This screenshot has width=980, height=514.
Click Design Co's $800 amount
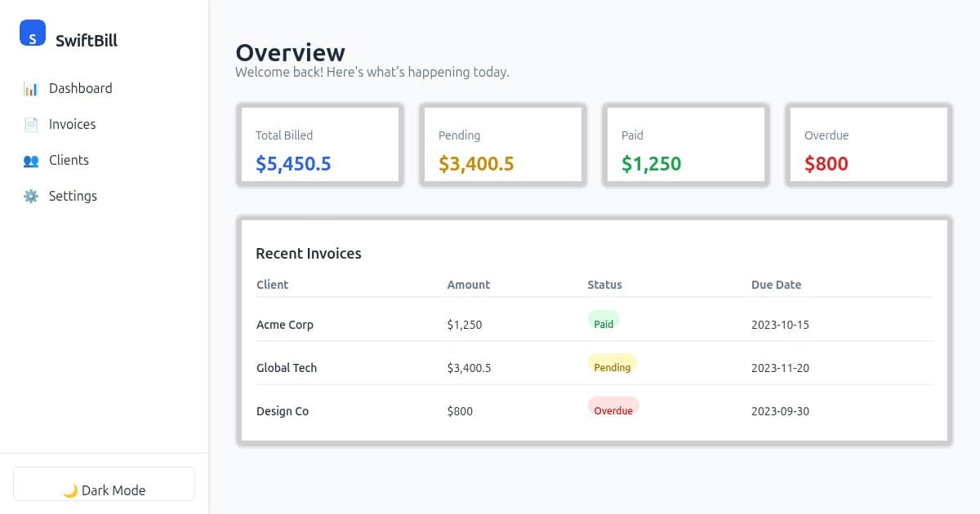pyautogui.click(x=460, y=411)
